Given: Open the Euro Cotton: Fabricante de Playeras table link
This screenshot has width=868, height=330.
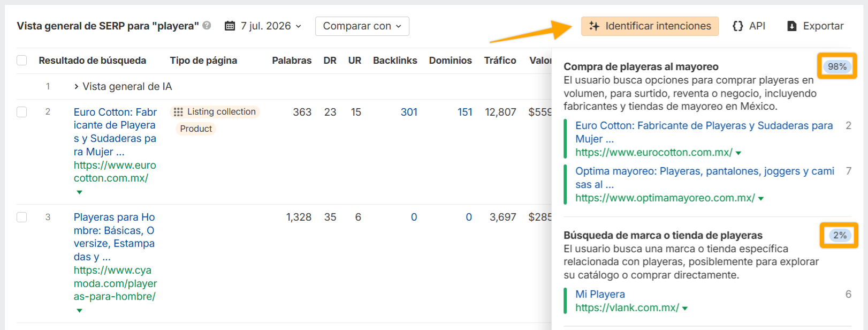Looking at the screenshot, I should point(115,132).
